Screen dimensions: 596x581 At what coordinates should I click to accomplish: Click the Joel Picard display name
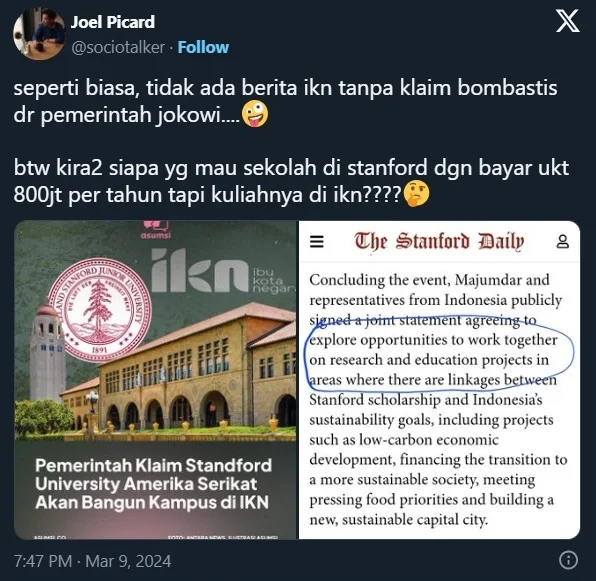pyautogui.click(x=113, y=22)
